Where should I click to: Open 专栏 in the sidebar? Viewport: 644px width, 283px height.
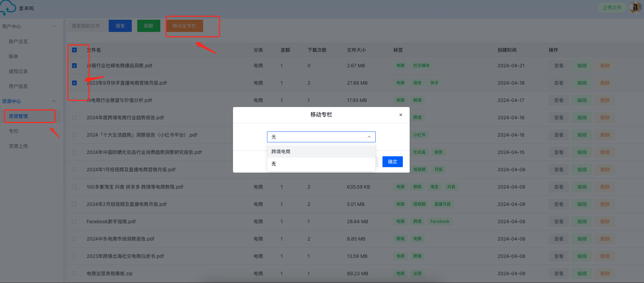coord(14,131)
